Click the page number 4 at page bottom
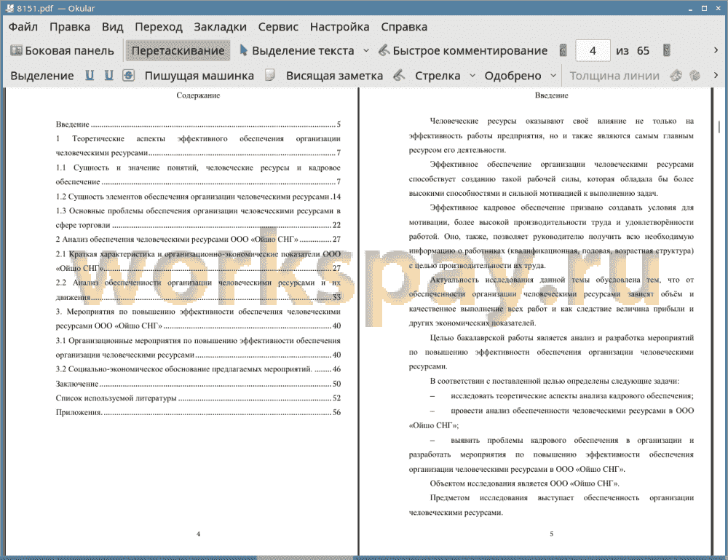The height and width of the screenshot is (560, 728). (198, 534)
